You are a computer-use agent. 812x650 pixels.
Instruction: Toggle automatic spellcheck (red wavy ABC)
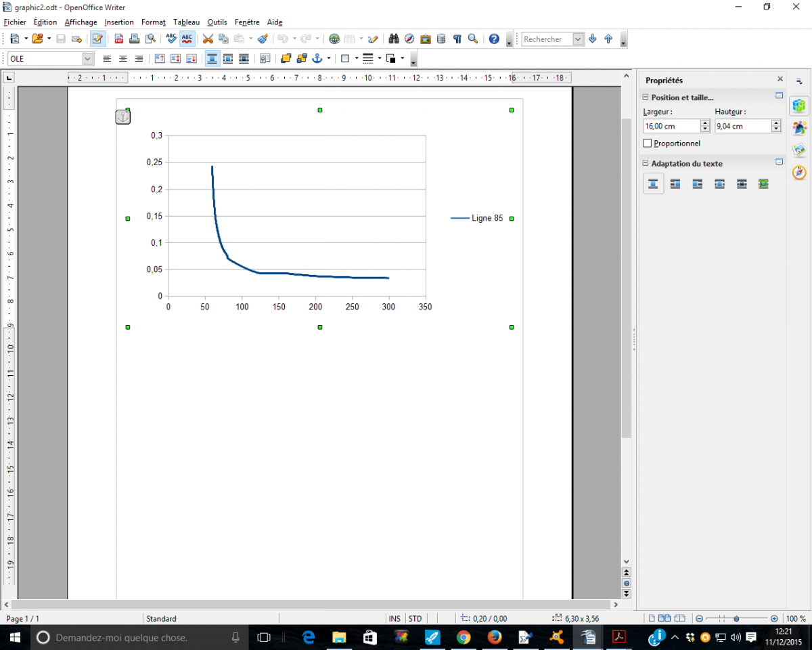[187, 39]
